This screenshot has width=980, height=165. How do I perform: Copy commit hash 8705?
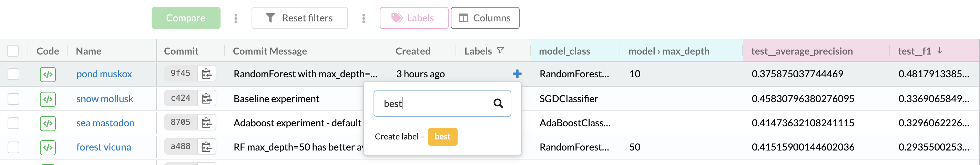(206, 123)
